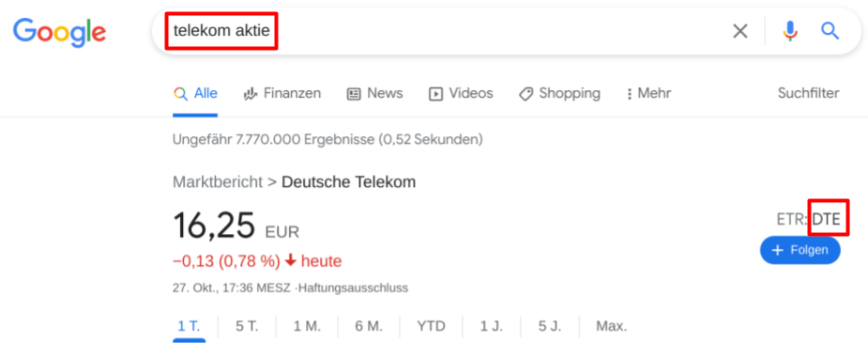Click the blue magnifier search icon
The width and height of the screenshot is (868, 343).
point(830,31)
